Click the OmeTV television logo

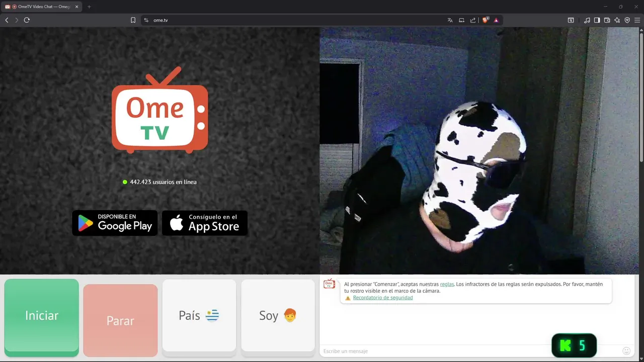point(159,110)
